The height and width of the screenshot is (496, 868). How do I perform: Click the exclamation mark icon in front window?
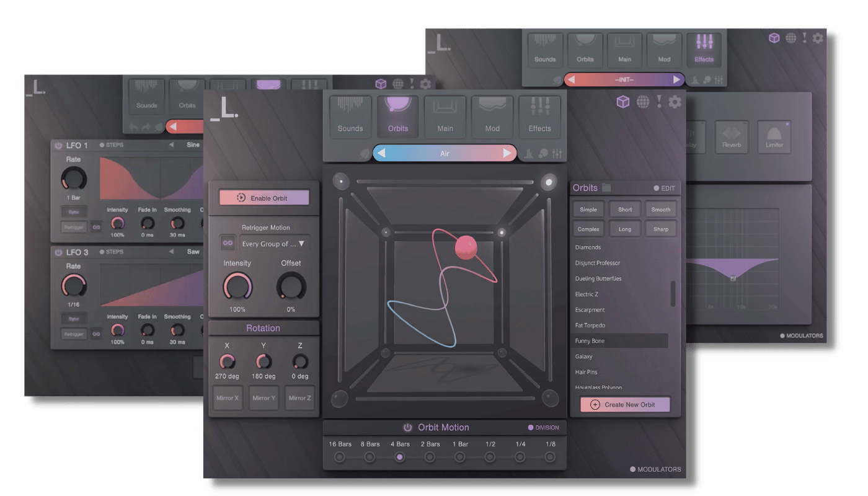pos(659,101)
